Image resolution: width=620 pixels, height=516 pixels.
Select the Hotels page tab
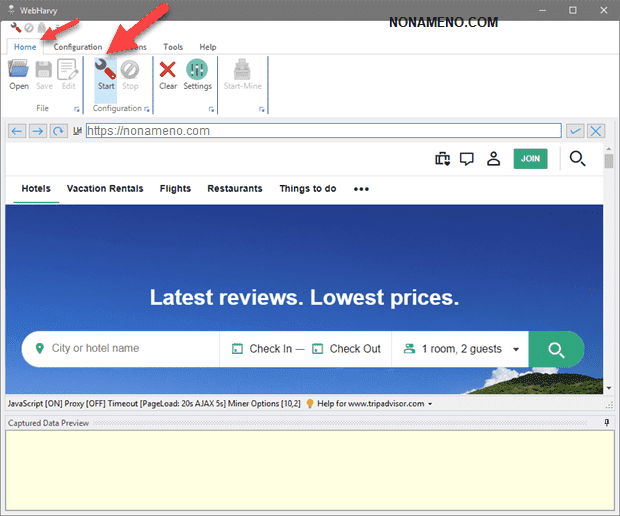36,189
